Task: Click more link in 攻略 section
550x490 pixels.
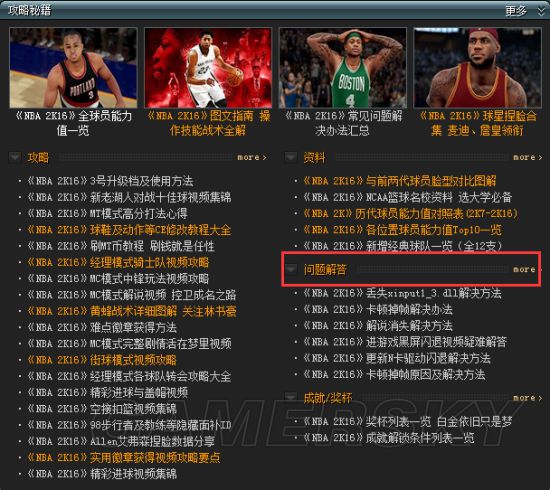Action: [x=252, y=157]
